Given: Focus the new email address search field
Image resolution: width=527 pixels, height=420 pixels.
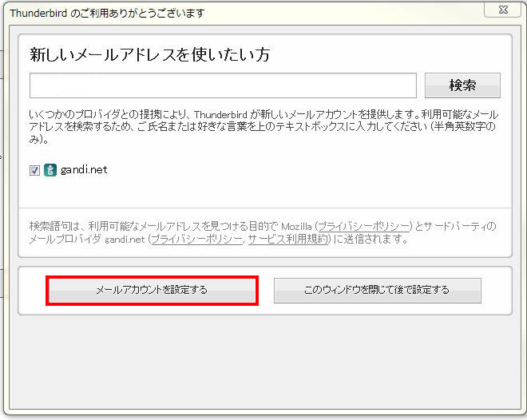Looking at the screenshot, I should [223, 85].
